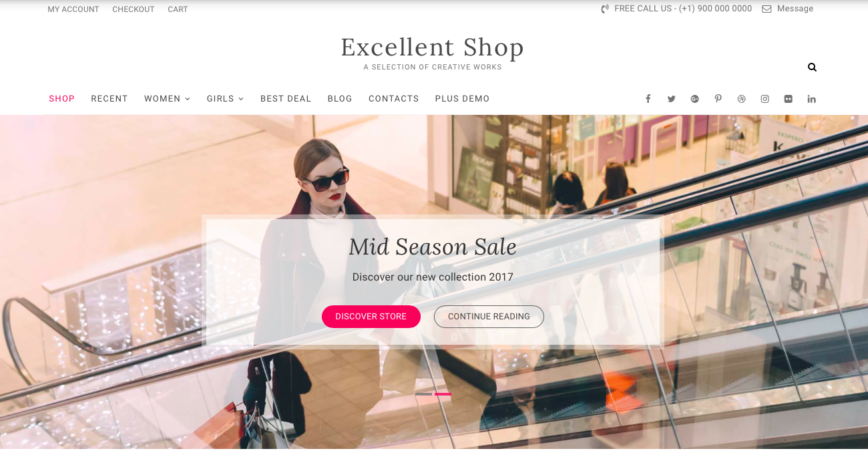
Task: Expand the Women menu dropdown
Action: pos(167,99)
